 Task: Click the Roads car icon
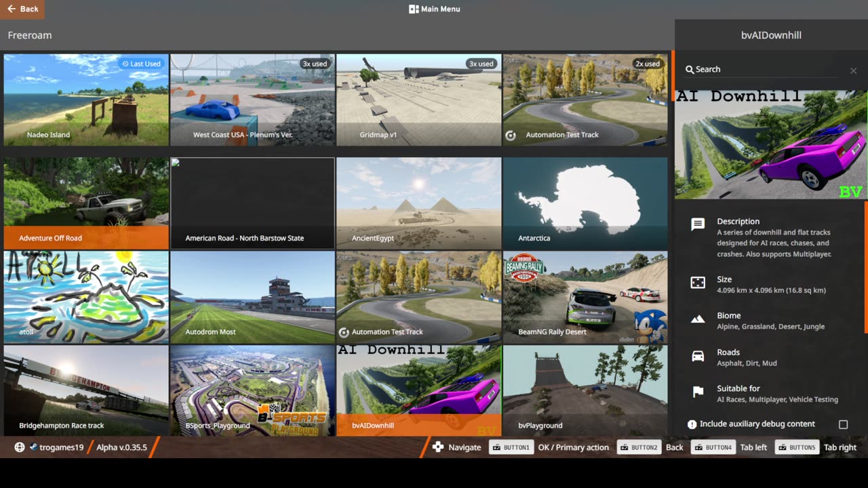tap(698, 356)
